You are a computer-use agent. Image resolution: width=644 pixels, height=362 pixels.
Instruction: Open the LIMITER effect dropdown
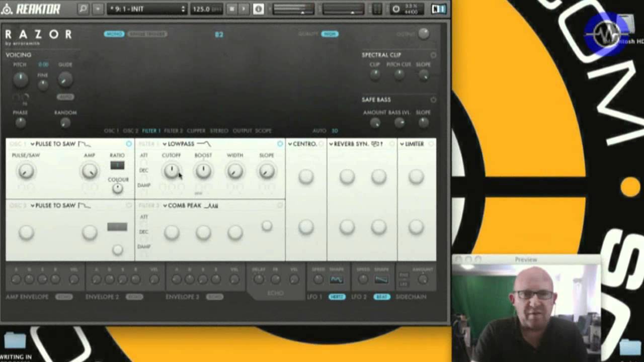coord(412,144)
